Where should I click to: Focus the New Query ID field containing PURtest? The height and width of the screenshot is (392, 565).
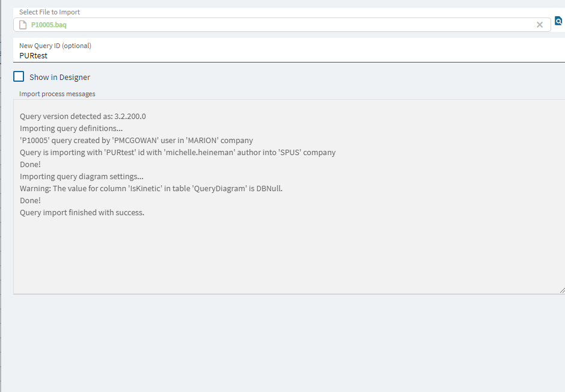(289, 55)
